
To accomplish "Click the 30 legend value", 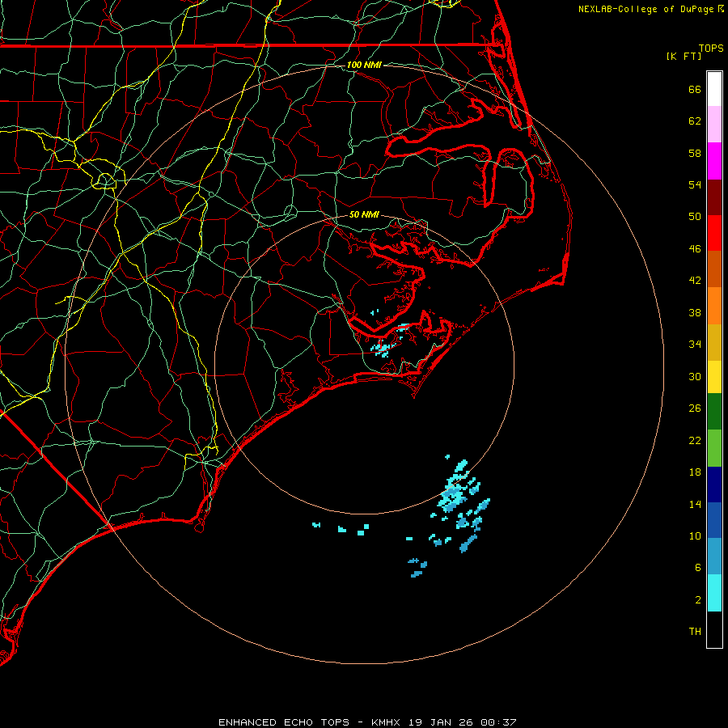I will coord(695,376).
